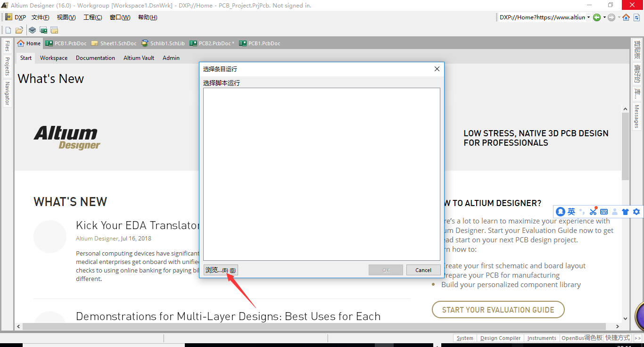Switch to the Schlib1.SchLib tab

(x=163, y=43)
